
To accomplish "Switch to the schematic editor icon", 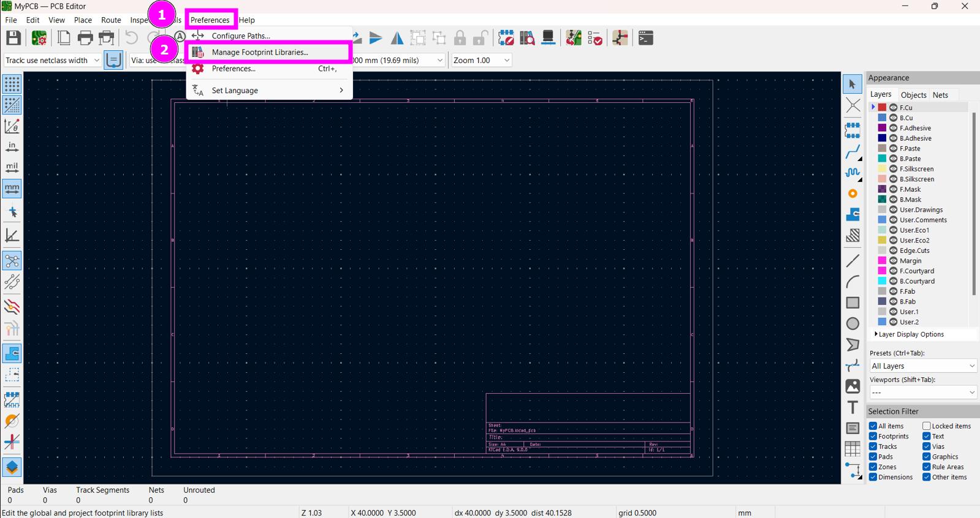I will point(620,38).
